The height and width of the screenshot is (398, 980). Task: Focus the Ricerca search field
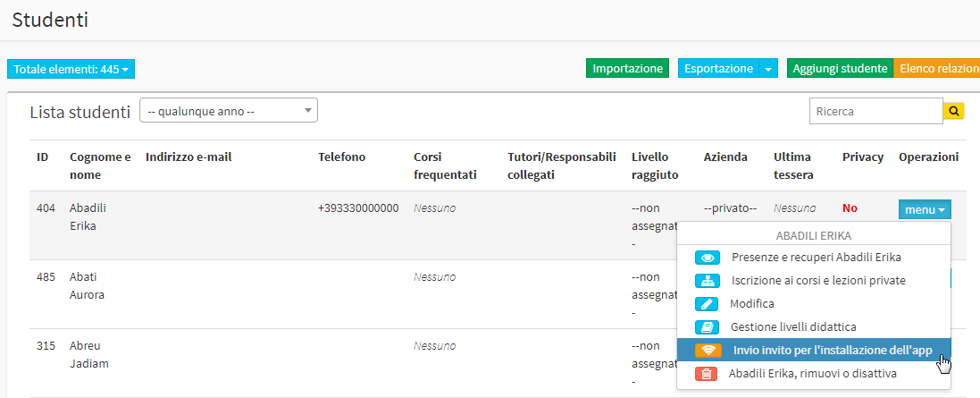pyautogui.click(x=875, y=112)
